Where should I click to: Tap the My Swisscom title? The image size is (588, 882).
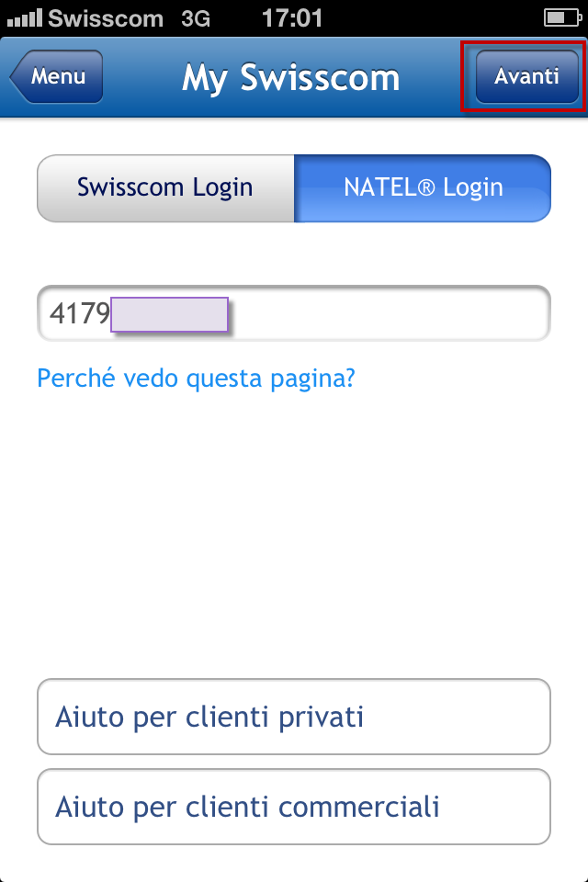click(x=291, y=77)
